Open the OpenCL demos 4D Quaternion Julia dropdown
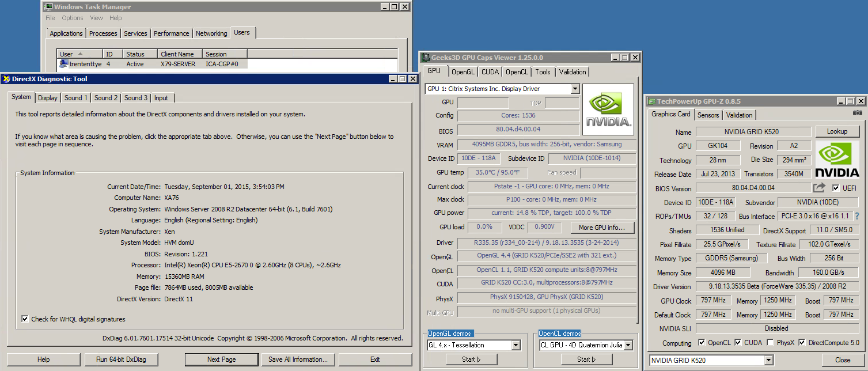The image size is (868, 371). (x=628, y=345)
